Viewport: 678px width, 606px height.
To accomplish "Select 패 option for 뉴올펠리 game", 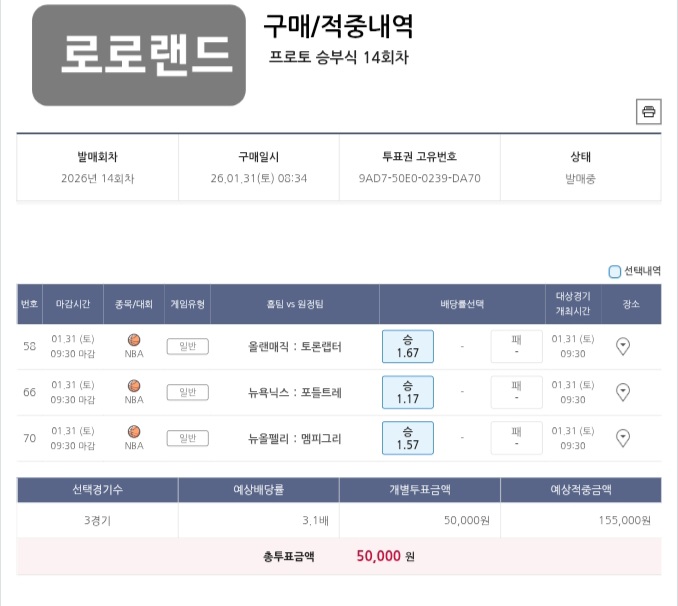I will [516, 438].
